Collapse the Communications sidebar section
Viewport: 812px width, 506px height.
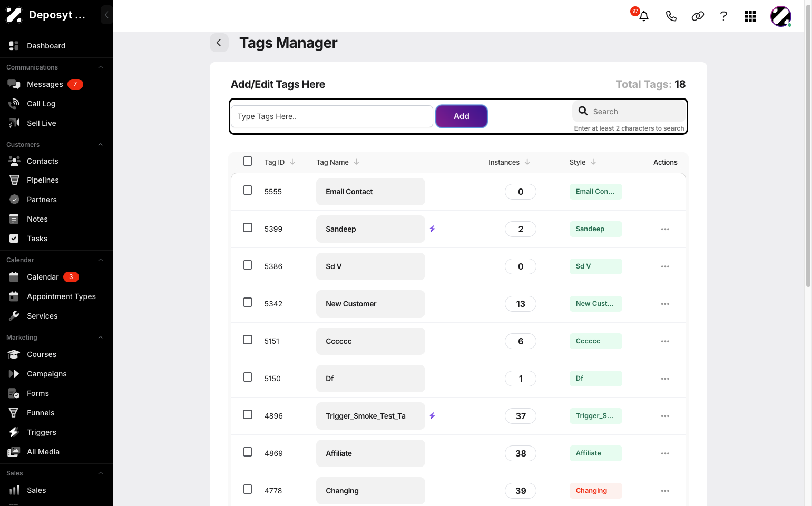point(100,67)
